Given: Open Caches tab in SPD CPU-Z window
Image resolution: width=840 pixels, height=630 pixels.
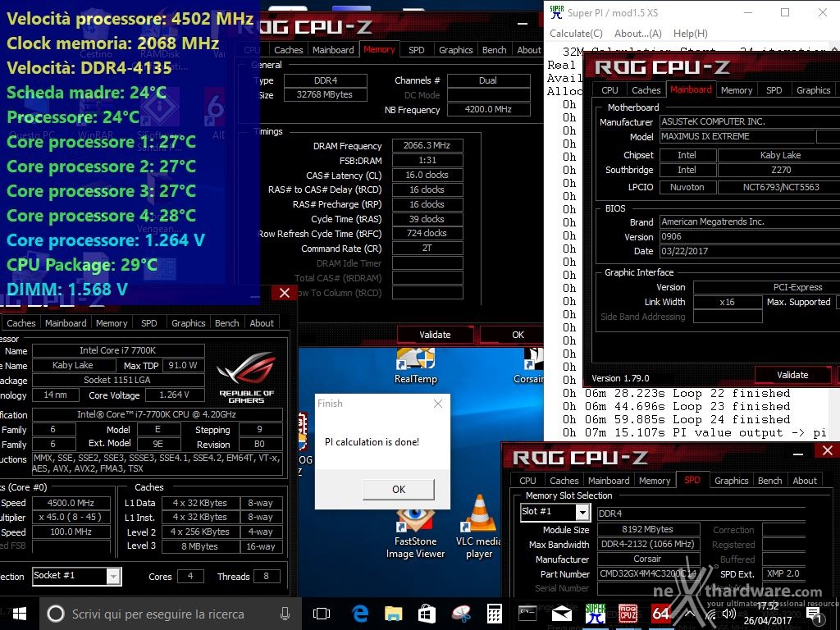Looking at the screenshot, I should click(564, 481).
